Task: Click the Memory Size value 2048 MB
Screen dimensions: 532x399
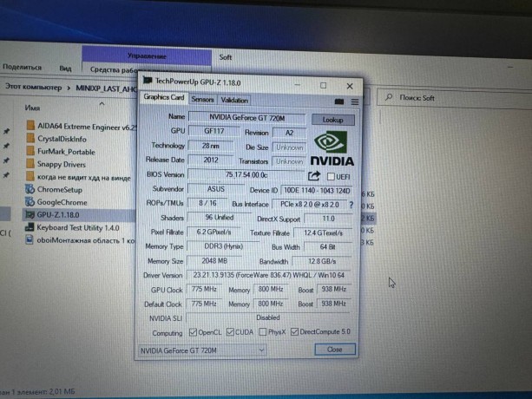Action: pos(214,261)
